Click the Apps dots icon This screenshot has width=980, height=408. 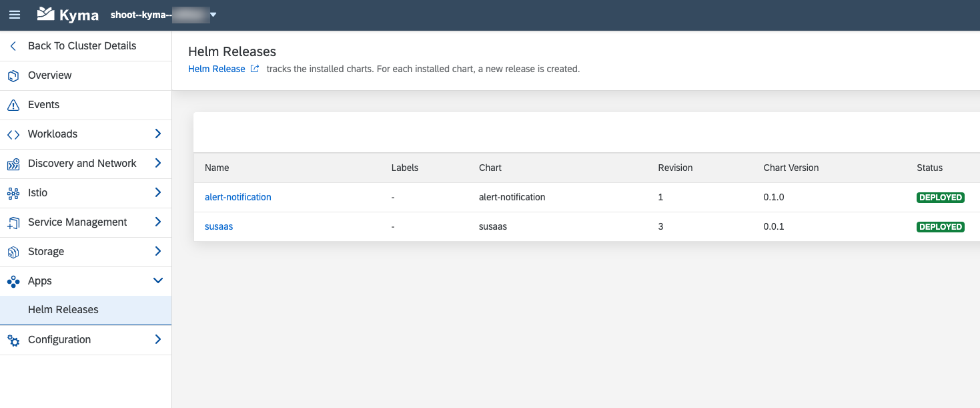tap(13, 281)
